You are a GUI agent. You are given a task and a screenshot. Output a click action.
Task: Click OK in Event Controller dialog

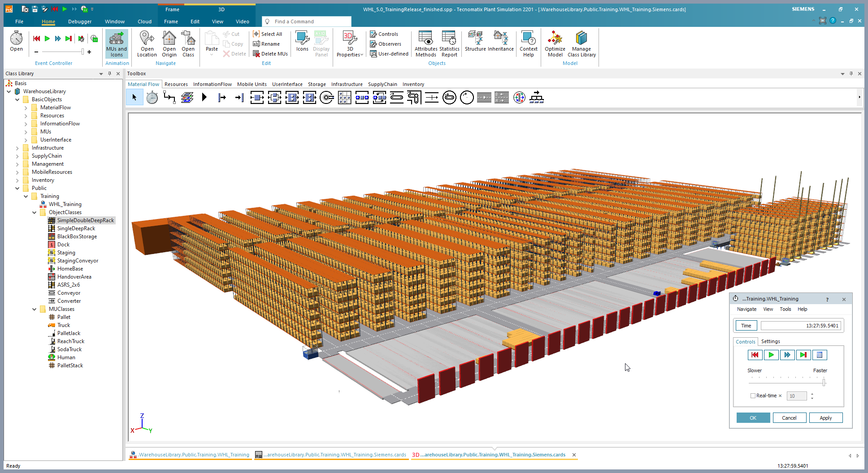(753, 418)
